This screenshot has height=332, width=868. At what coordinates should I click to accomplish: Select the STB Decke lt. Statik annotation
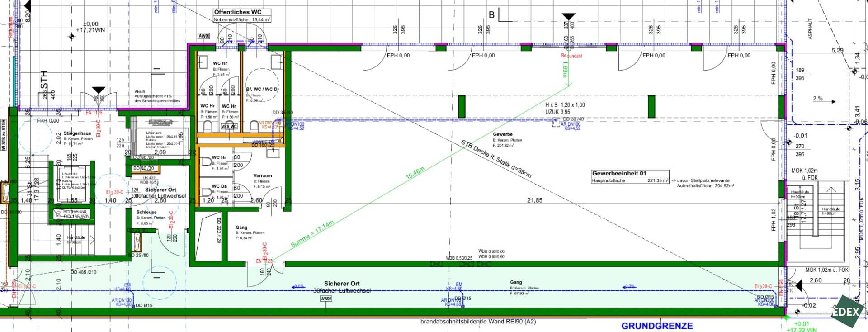[x=496, y=159]
